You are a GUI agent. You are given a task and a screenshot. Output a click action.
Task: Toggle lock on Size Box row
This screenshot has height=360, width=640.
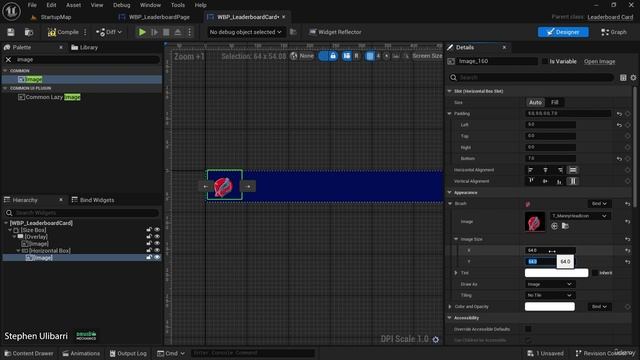(149, 230)
